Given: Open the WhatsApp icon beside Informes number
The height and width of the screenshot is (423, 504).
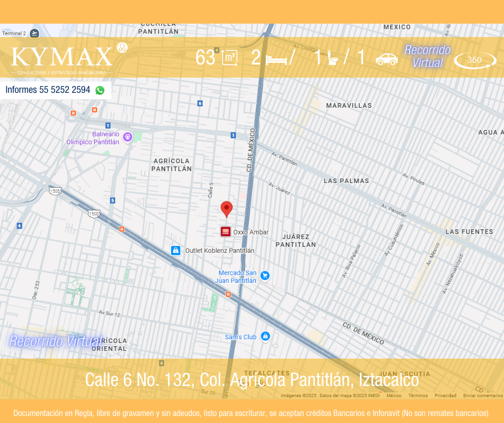Looking at the screenshot, I should click(x=100, y=90).
